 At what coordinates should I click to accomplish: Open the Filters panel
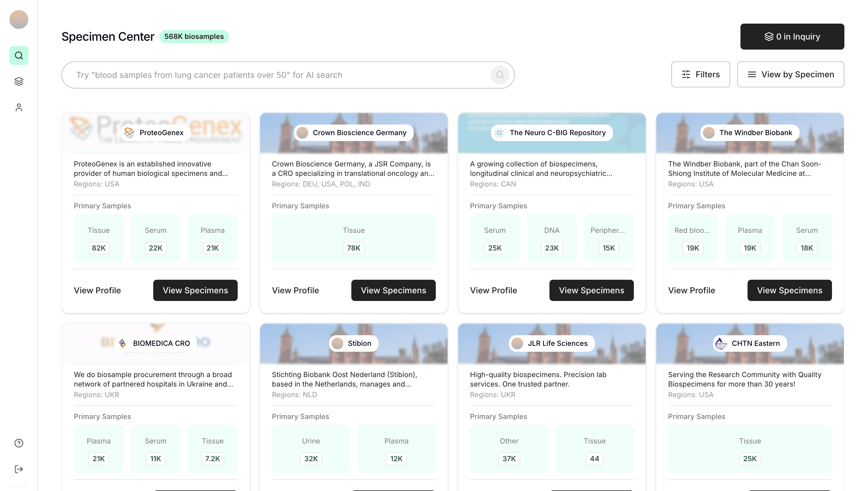tap(700, 74)
